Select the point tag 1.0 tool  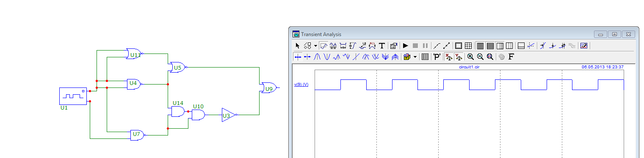click(362, 45)
